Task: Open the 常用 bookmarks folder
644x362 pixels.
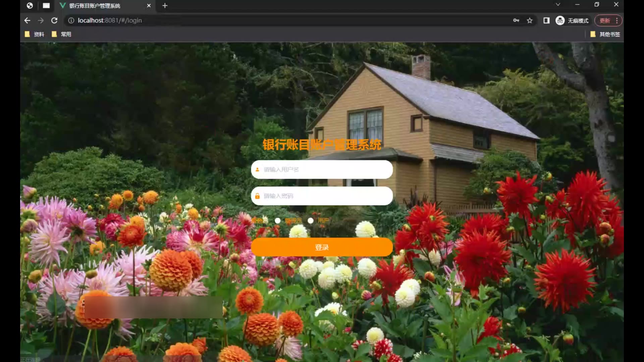Action: pos(61,34)
